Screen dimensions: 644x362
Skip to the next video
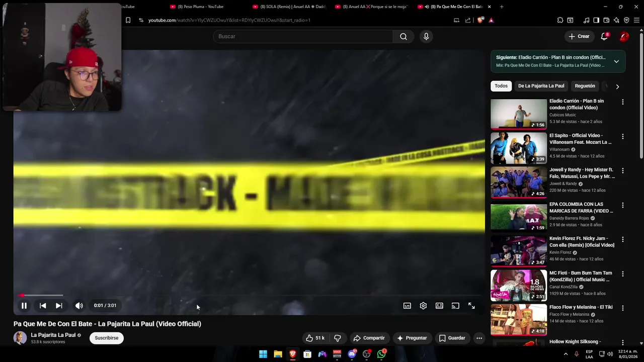pos(59,306)
